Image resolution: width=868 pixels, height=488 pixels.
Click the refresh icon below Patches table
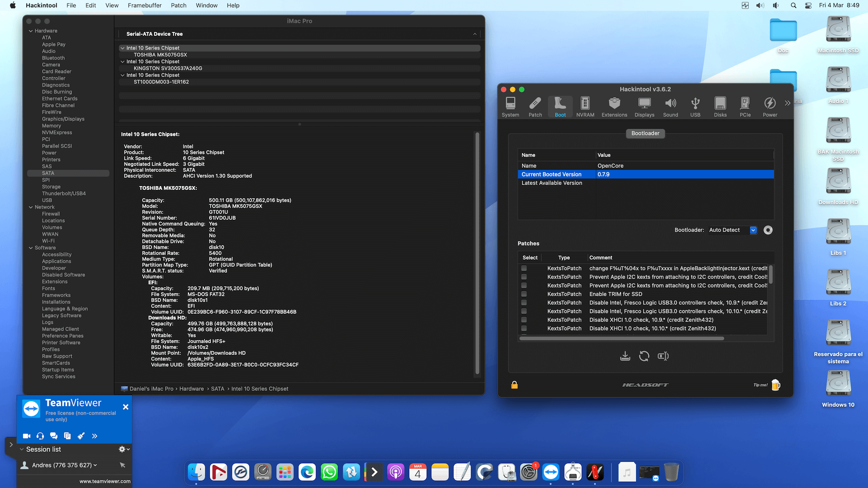[x=644, y=356]
